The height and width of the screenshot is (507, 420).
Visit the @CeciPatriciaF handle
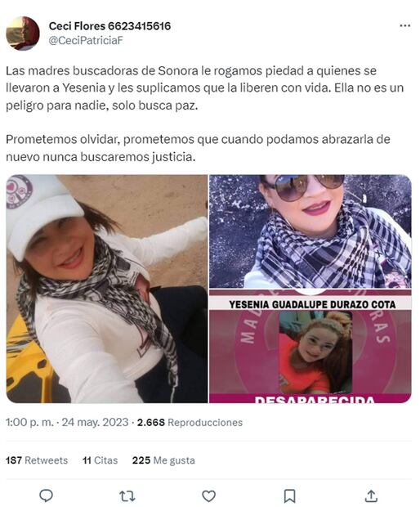pos(86,41)
